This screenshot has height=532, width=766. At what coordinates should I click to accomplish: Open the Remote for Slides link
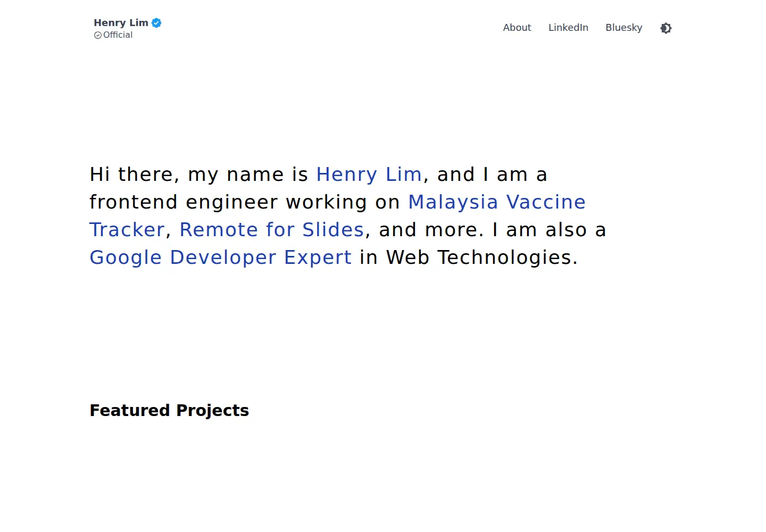coord(272,230)
